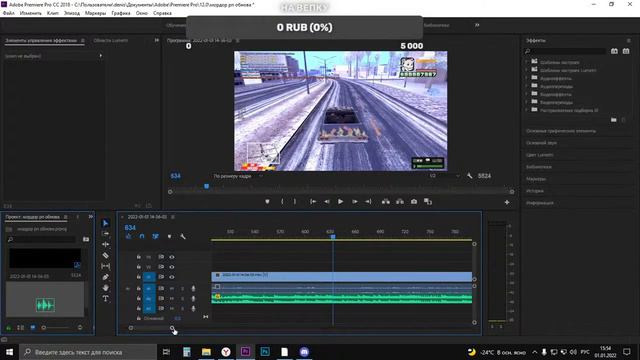Open the Файл menu

pyautogui.click(x=9, y=13)
